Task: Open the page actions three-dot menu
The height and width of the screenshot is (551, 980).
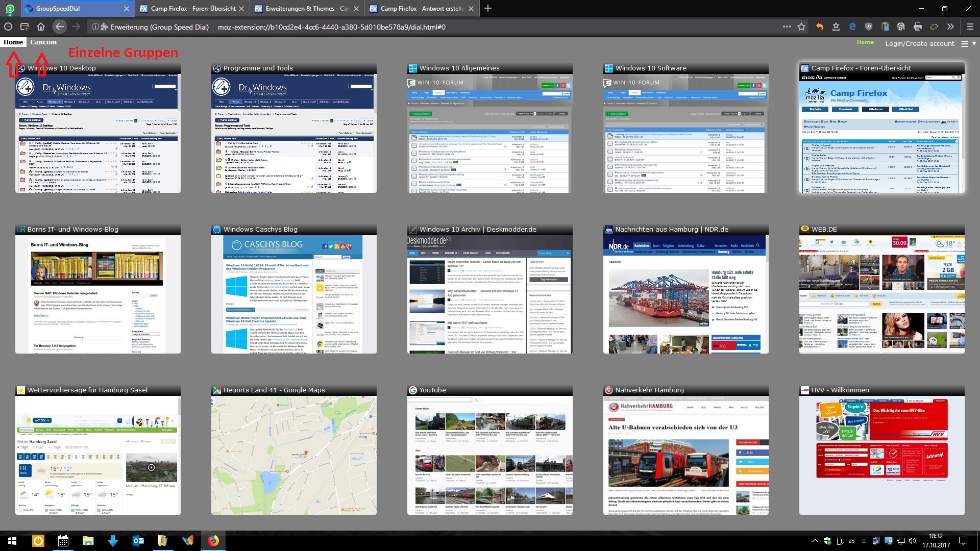Action: point(787,27)
